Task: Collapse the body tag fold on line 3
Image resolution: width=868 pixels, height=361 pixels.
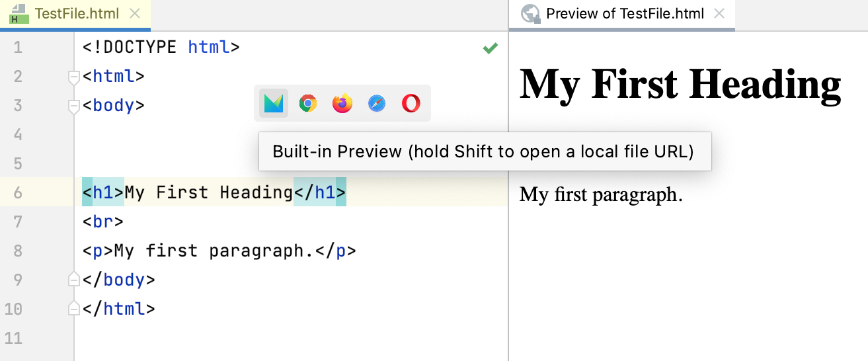Action: tap(73, 106)
